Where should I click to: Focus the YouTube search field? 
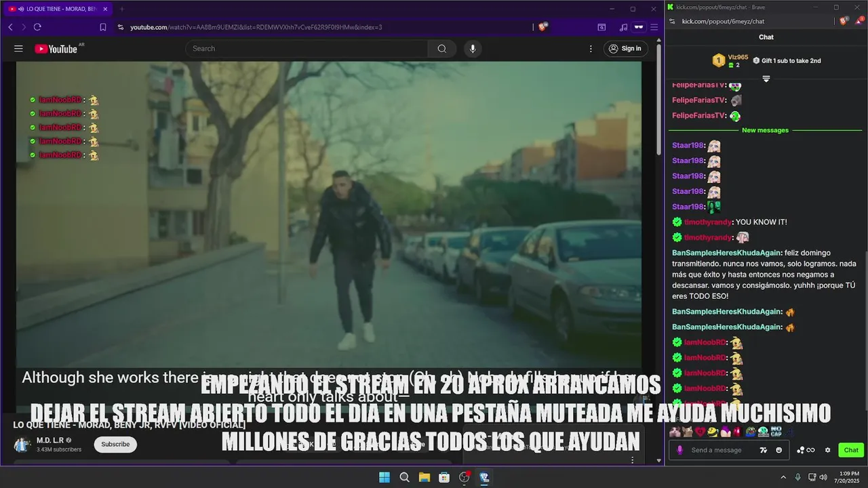point(307,49)
